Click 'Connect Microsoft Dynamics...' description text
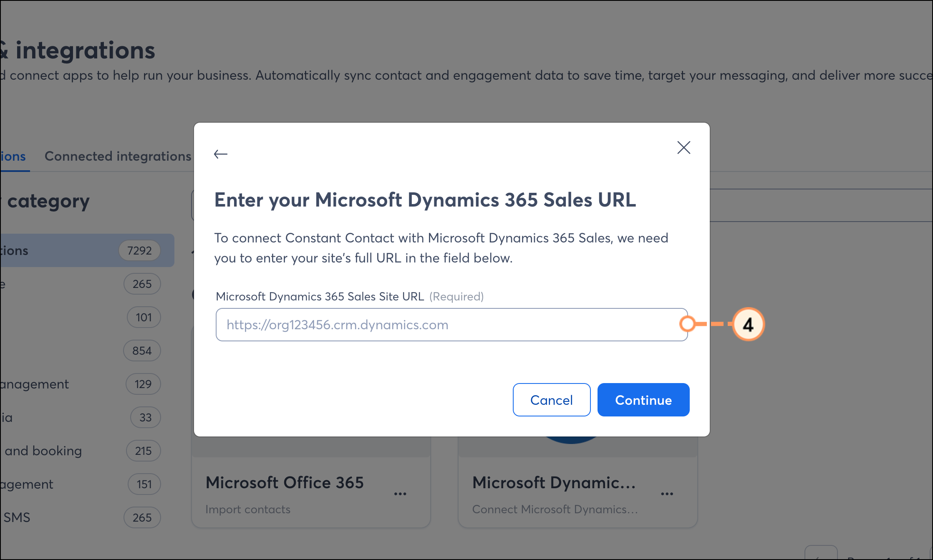Screen dimensions: 933x560 (x=555, y=509)
